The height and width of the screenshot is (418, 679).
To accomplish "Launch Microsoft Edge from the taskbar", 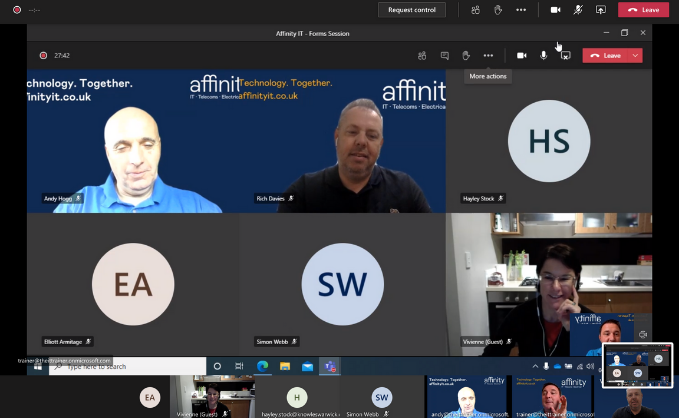I will (x=262, y=366).
